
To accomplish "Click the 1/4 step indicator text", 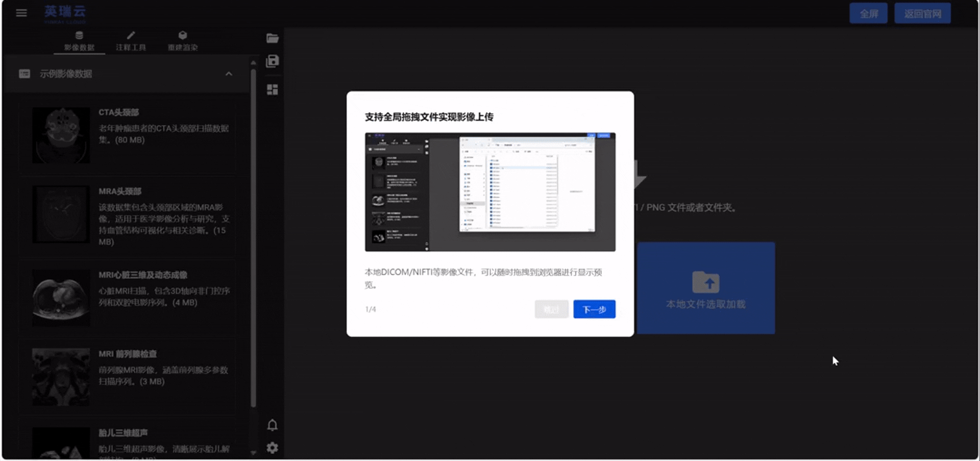I will click(x=371, y=309).
